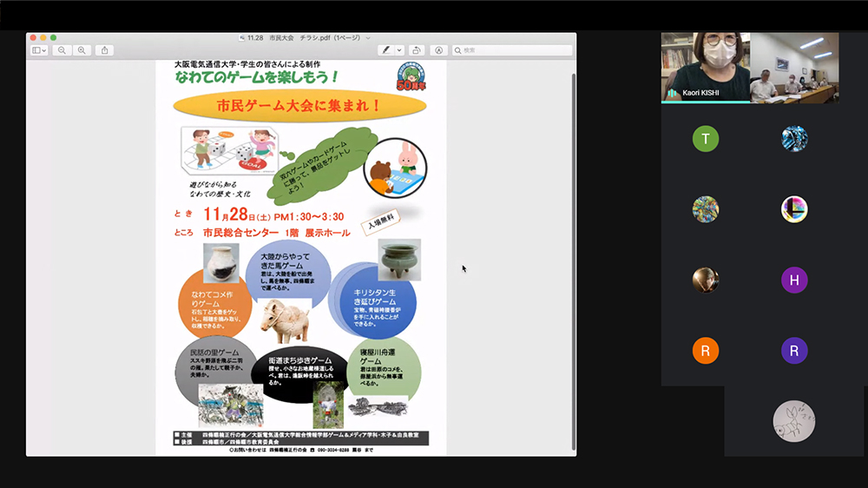Select the meeting room video tile
The image size is (868, 488).
(794, 68)
